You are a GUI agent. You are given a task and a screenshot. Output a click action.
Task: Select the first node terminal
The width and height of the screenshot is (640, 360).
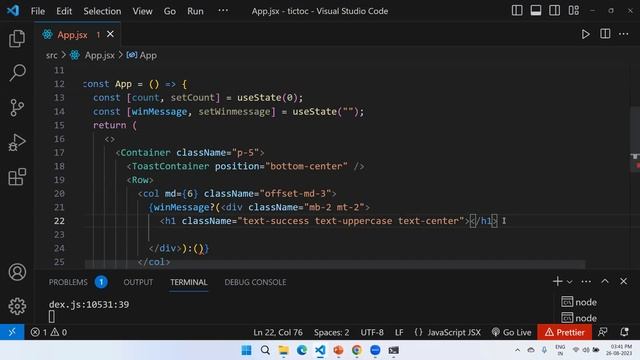579,302
